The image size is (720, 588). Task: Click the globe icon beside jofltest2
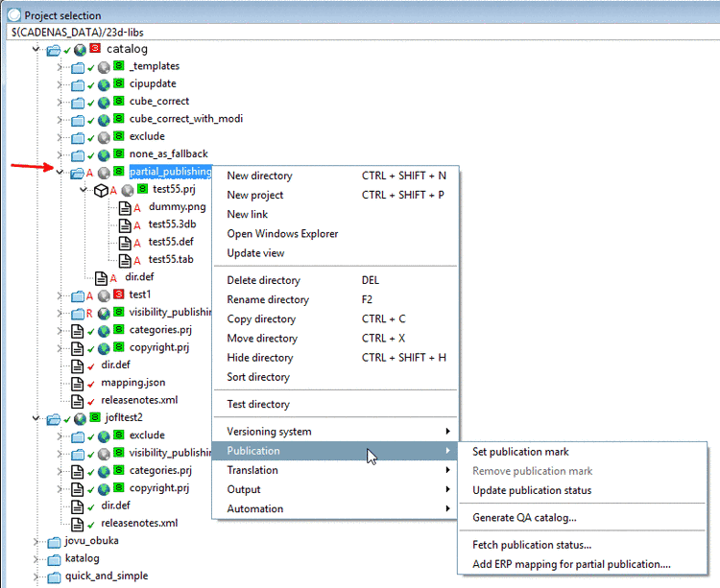(80, 419)
